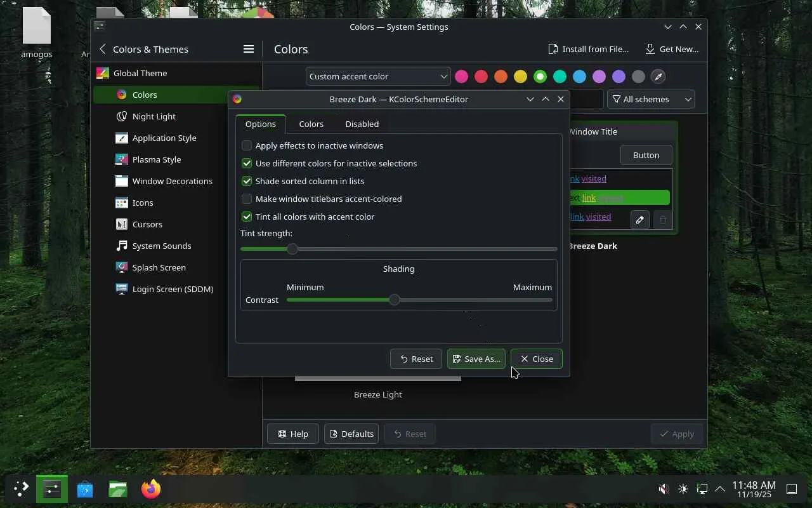This screenshot has width=812, height=508.
Task: Enable Apply effects to inactive windows
Action: coord(312,145)
